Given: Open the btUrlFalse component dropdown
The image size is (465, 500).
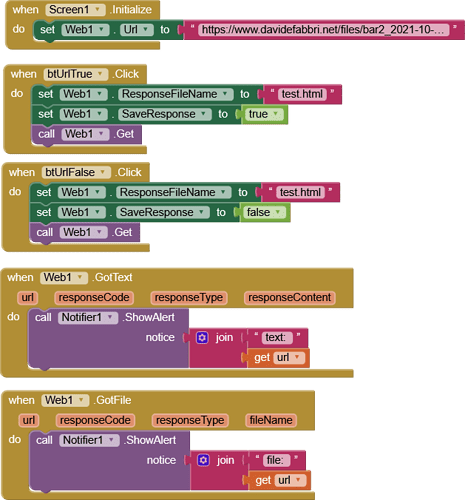Looking at the screenshot, I should 76,172.
